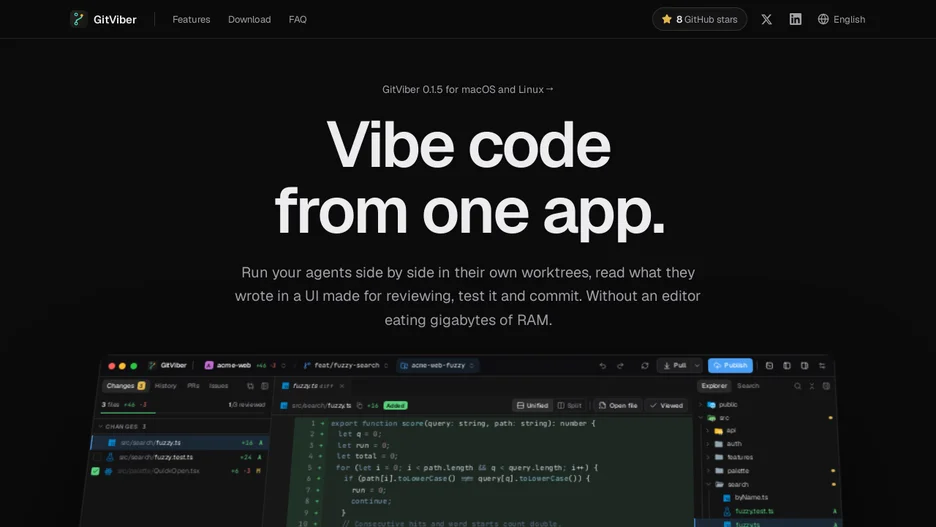Select the fuzzy.ts diff editor tab
The image size is (936, 527).
click(313, 386)
